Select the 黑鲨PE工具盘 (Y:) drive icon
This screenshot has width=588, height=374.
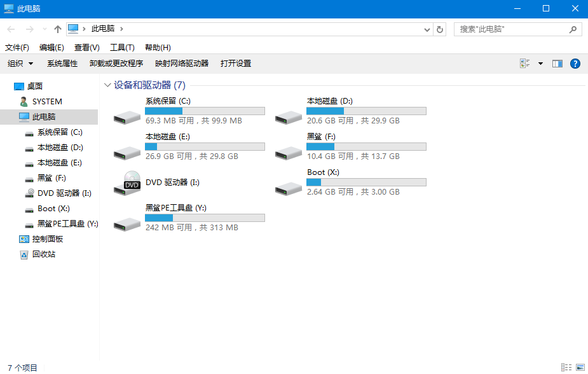[x=126, y=221]
